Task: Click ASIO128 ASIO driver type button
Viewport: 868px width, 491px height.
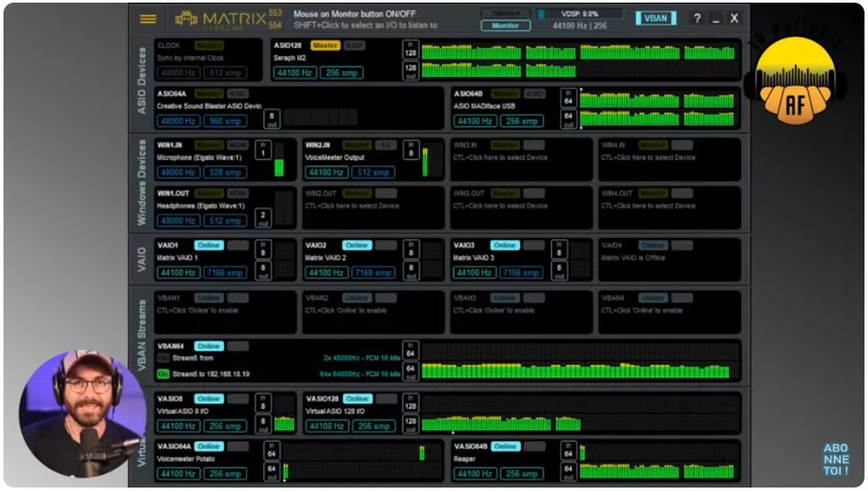Action: 354,46
